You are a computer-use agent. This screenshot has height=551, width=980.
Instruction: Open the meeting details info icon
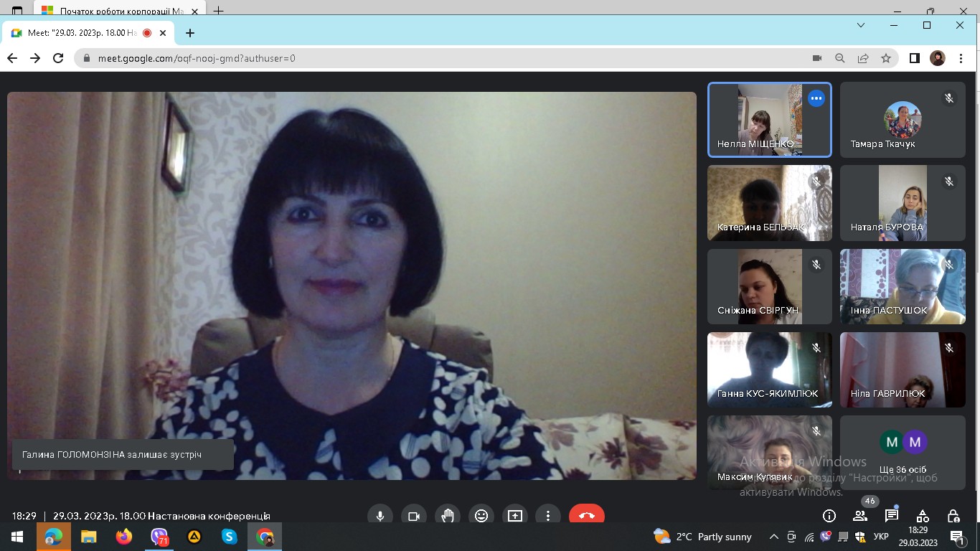click(x=829, y=516)
